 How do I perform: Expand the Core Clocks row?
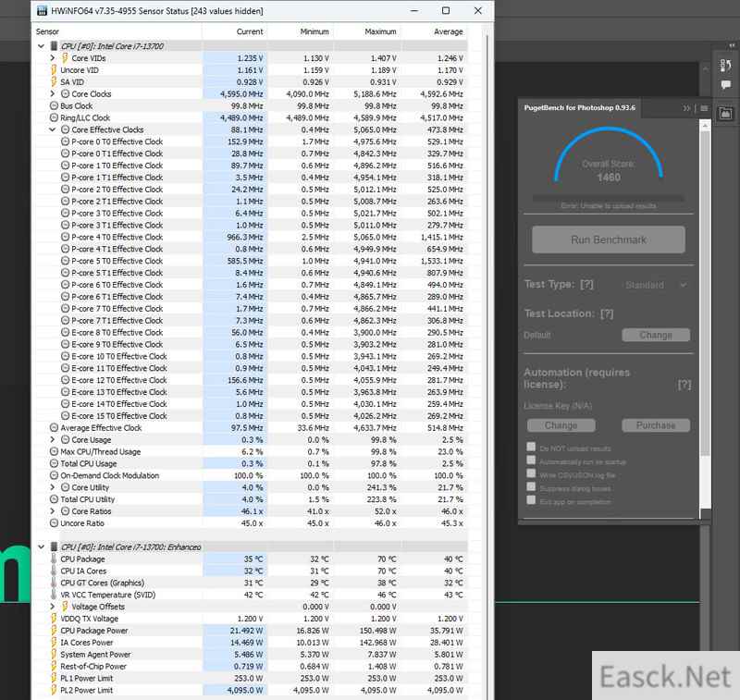[x=53, y=93]
